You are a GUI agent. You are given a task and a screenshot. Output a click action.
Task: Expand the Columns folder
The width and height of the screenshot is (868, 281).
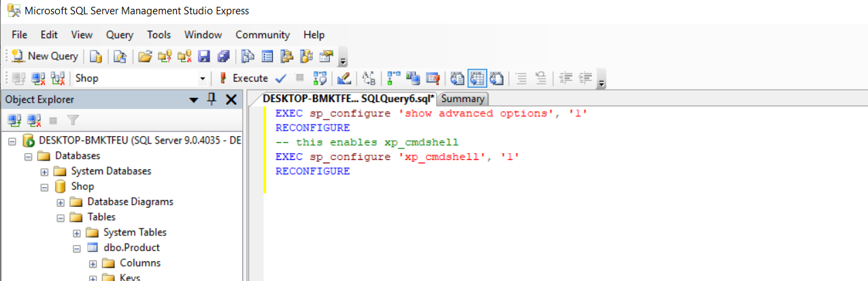pos(94,263)
